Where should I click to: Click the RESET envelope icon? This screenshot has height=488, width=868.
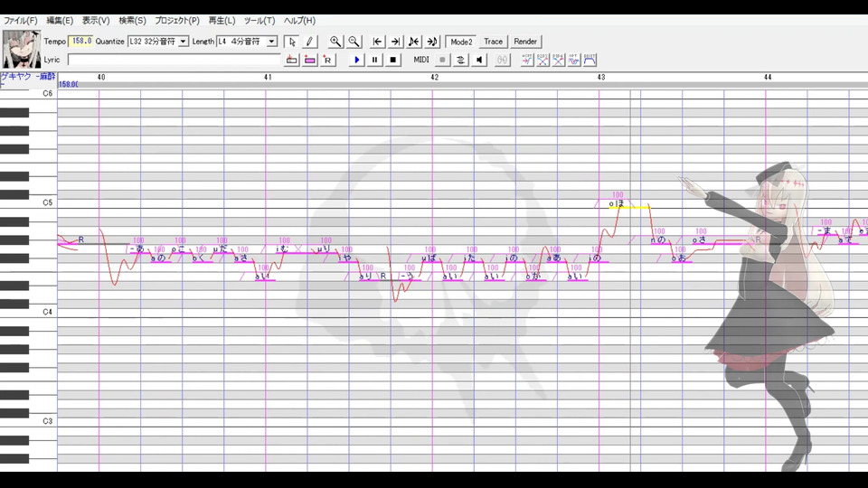tap(590, 60)
